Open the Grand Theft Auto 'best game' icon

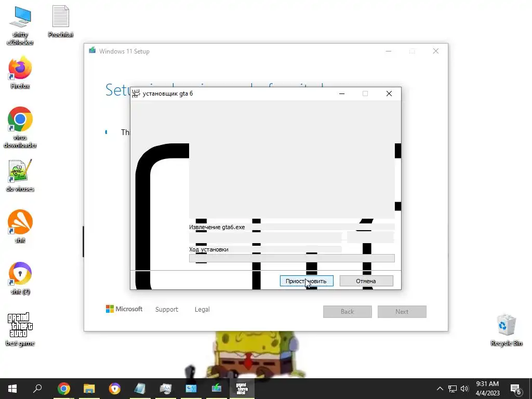pyautogui.click(x=20, y=329)
